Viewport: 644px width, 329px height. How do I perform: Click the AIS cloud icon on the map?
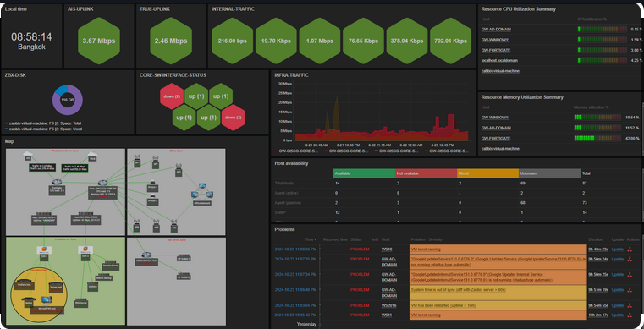coord(28,154)
